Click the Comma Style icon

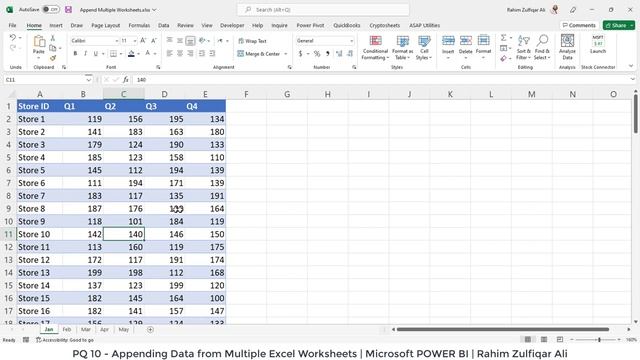[327, 53]
